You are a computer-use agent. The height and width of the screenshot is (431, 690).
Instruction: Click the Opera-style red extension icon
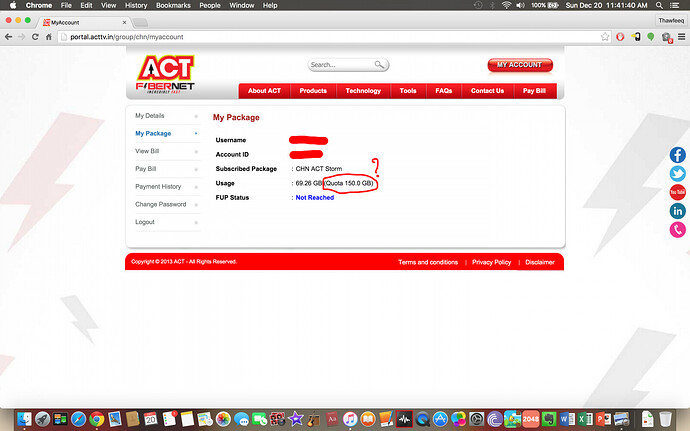[x=620, y=37]
